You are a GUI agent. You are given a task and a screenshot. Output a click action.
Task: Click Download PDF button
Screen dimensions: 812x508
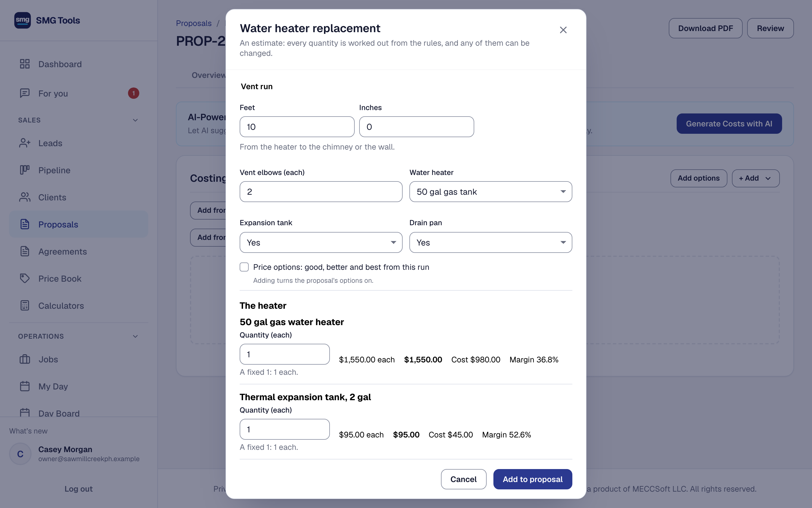705,28
